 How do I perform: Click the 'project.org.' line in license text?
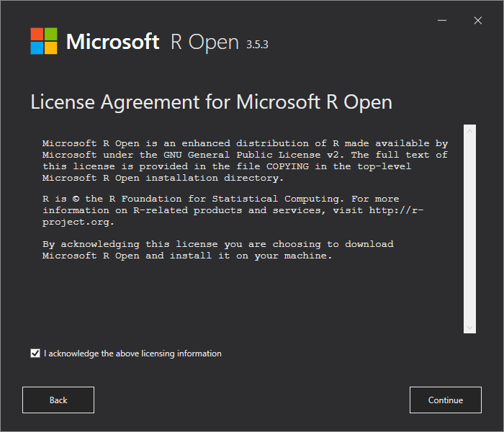[x=78, y=222]
